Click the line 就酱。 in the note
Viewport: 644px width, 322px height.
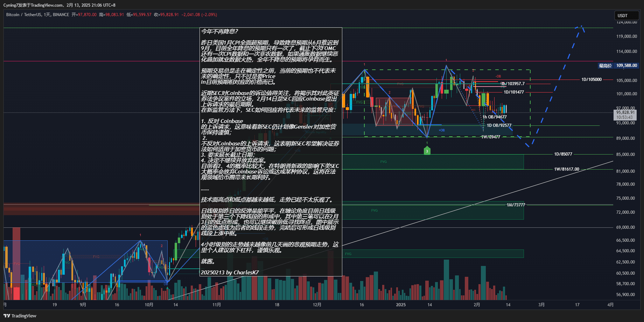pyautogui.click(x=208, y=261)
